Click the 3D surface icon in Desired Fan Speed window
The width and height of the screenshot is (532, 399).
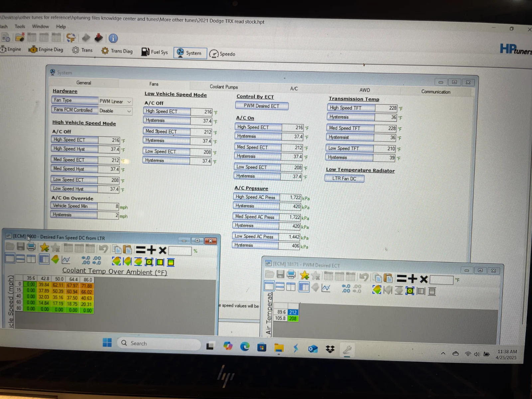[55, 259]
